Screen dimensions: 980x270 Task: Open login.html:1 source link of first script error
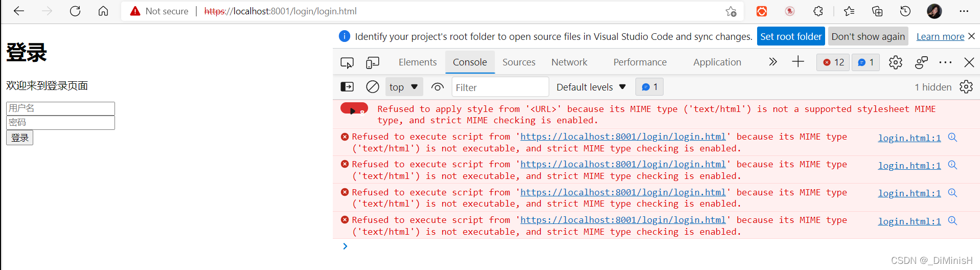[x=909, y=138]
